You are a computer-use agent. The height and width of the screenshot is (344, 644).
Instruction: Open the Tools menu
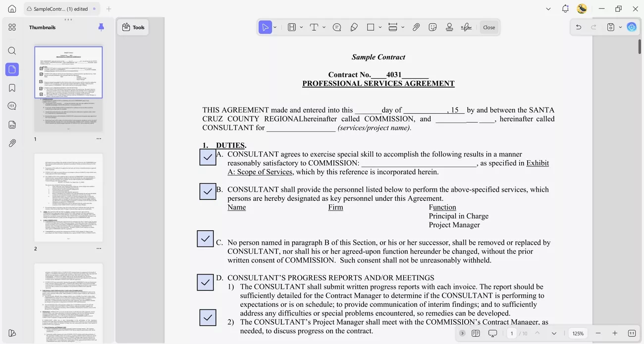[x=133, y=27]
